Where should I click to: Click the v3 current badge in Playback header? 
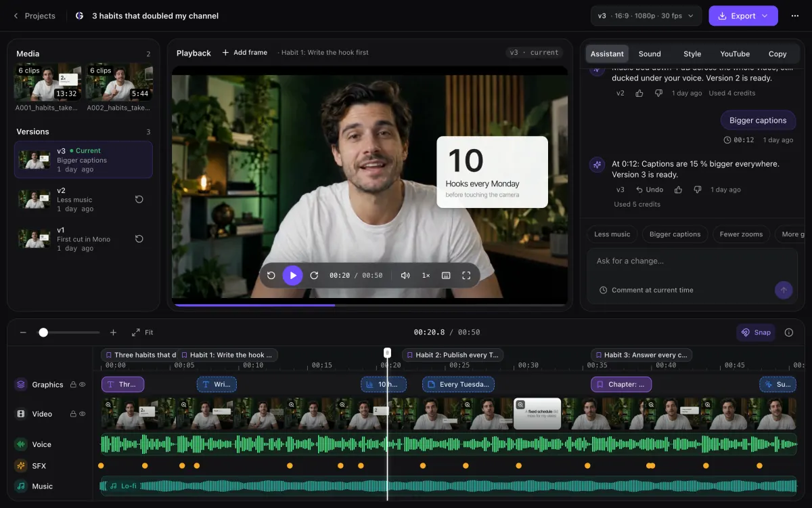534,52
